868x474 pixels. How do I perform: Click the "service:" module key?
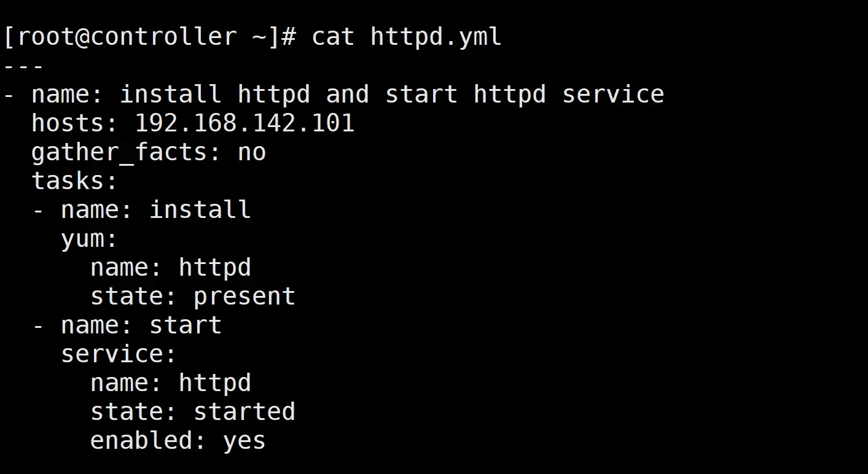(x=119, y=354)
